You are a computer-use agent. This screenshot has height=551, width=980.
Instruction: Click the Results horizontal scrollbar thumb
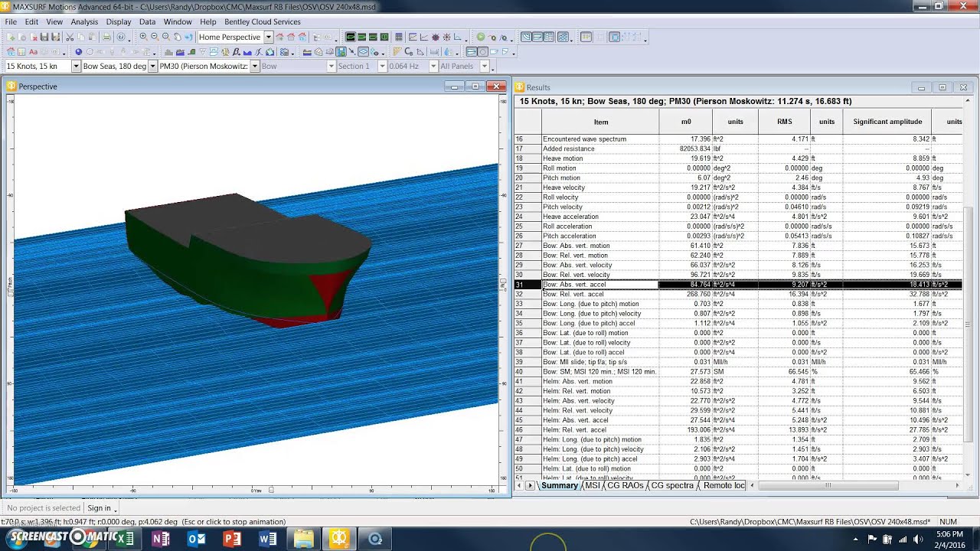[828, 485]
